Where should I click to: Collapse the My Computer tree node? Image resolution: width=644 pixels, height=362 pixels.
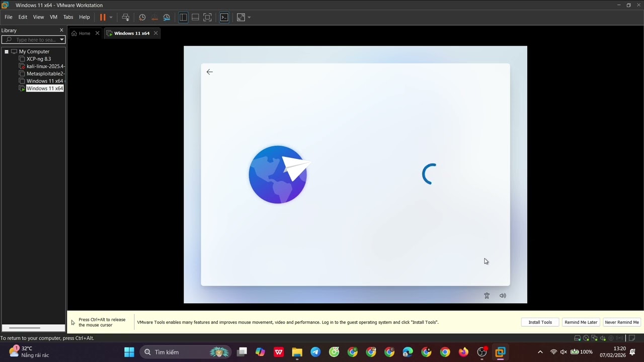coord(7,51)
